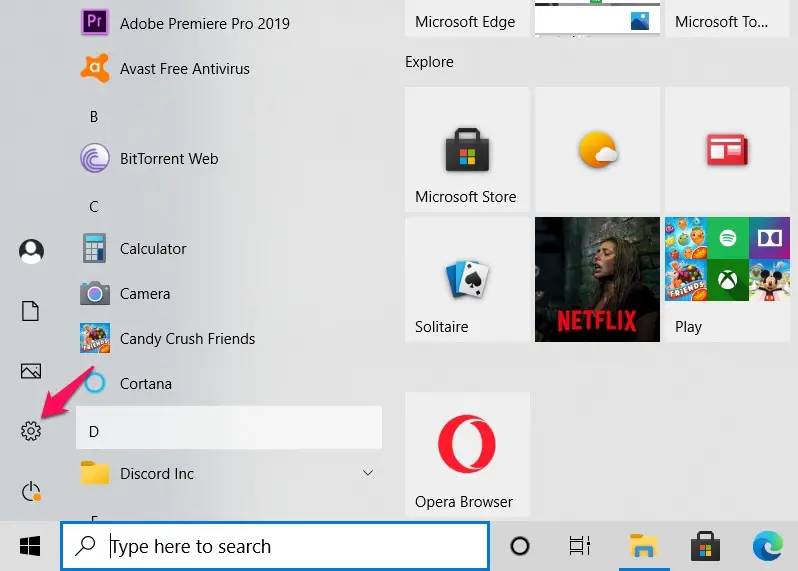The image size is (798, 571).
Task: Click the Explore group heading
Action: coord(429,62)
